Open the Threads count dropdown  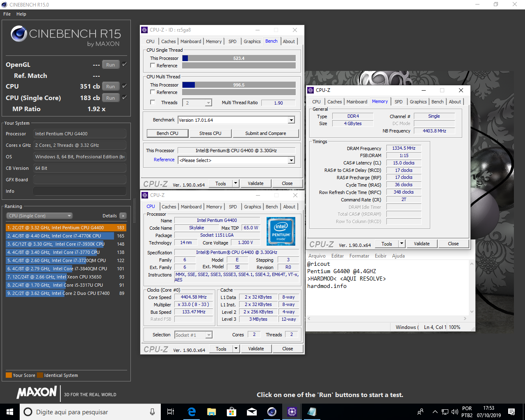208,103
